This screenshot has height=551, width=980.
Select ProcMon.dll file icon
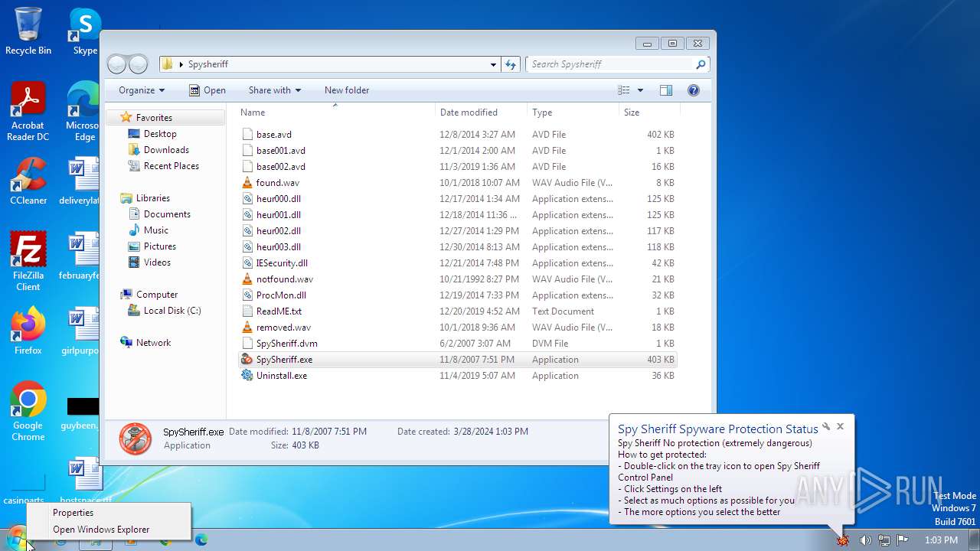click(x=247, y=295)
